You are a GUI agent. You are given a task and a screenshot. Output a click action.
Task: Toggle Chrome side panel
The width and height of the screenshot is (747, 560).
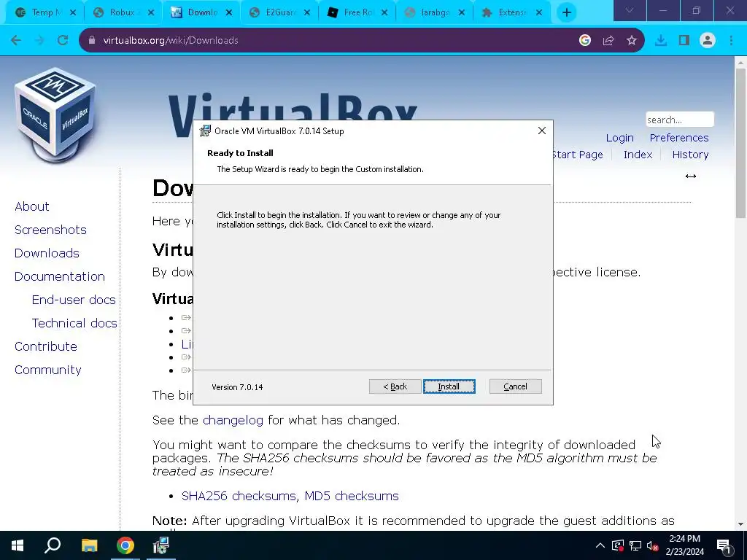[x=684, y=41]
